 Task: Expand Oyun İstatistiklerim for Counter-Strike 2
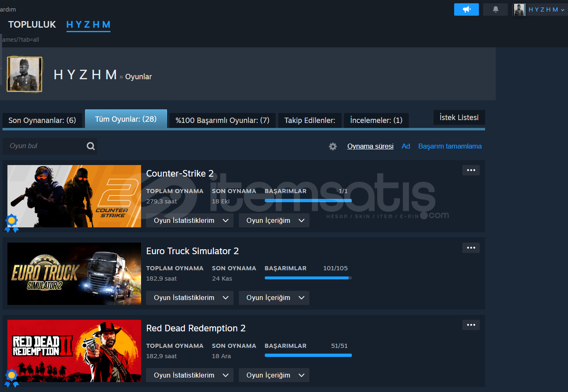click(x=190, y=220)
